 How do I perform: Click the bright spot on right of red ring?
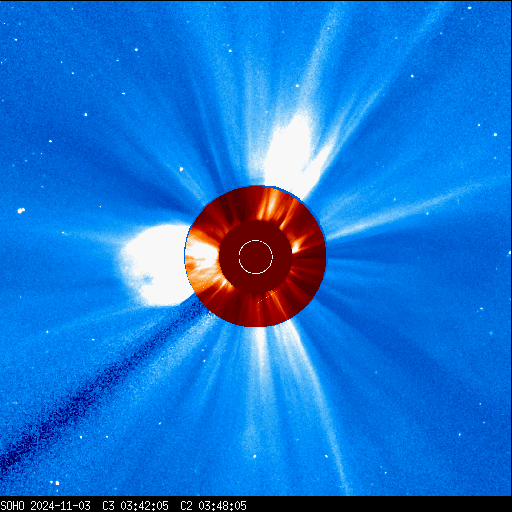(x=296, y=247)
